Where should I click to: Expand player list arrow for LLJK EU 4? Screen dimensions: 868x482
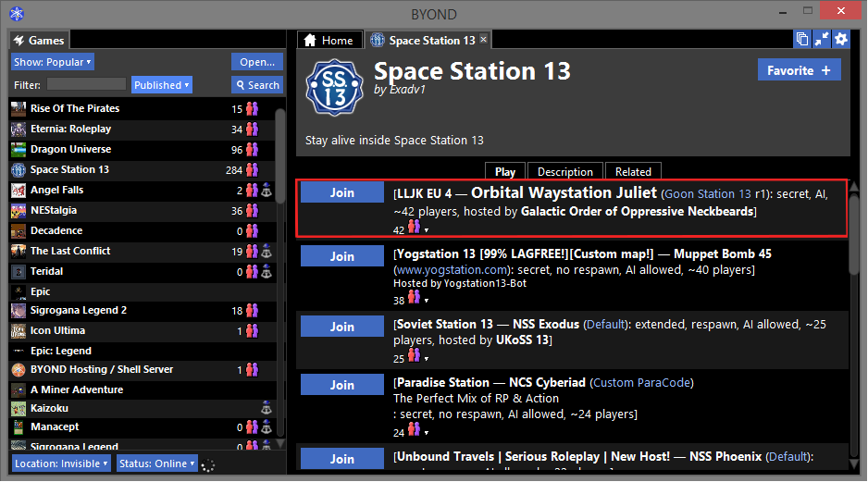(x=427, y=230)
